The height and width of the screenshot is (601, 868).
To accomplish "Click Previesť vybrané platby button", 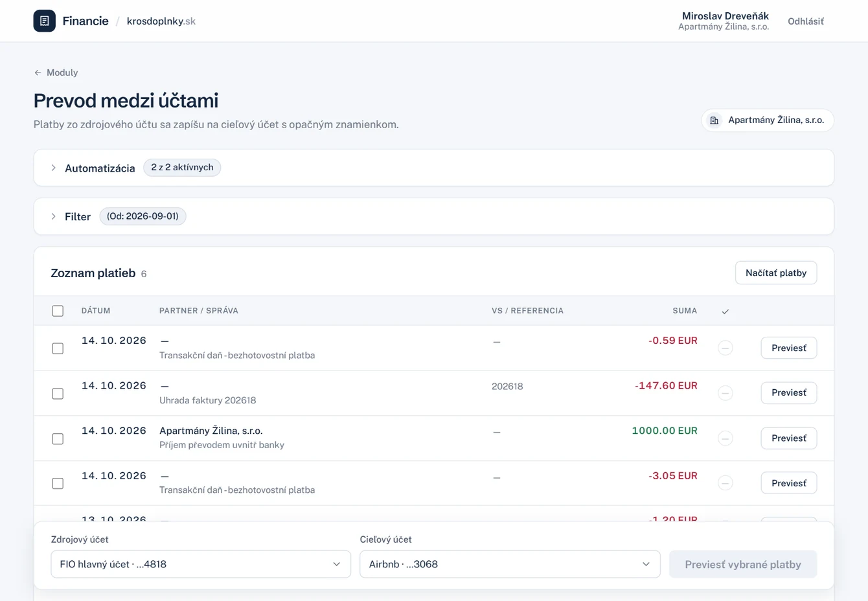I will 743,564.
